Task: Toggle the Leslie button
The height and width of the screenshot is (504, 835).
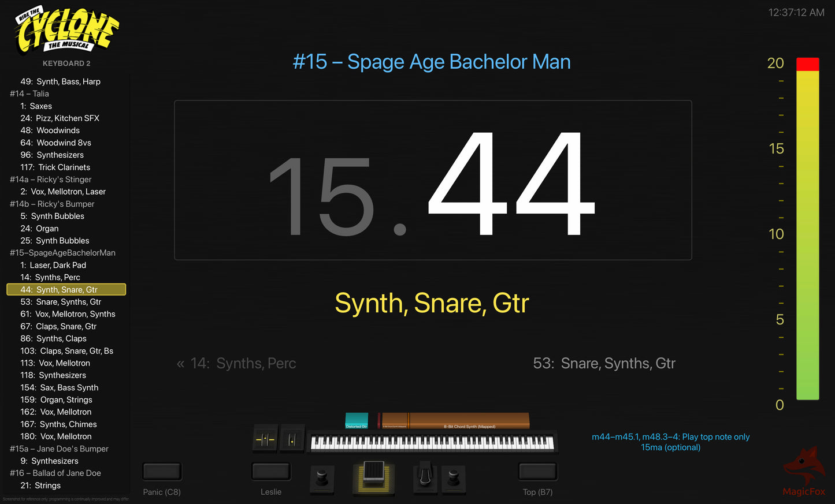Action: (270, 472)
